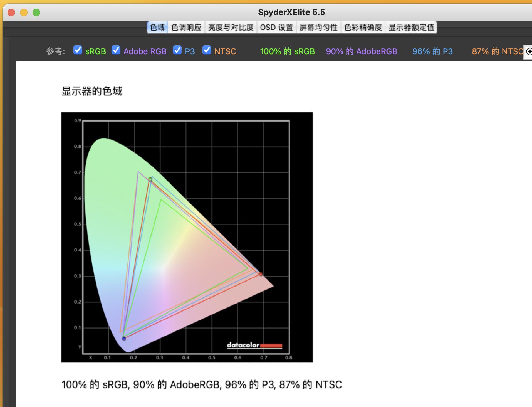Click the blue primary dot at the triangle bottom
Viewport: 532px width, 407px height.
click(124, 338)
